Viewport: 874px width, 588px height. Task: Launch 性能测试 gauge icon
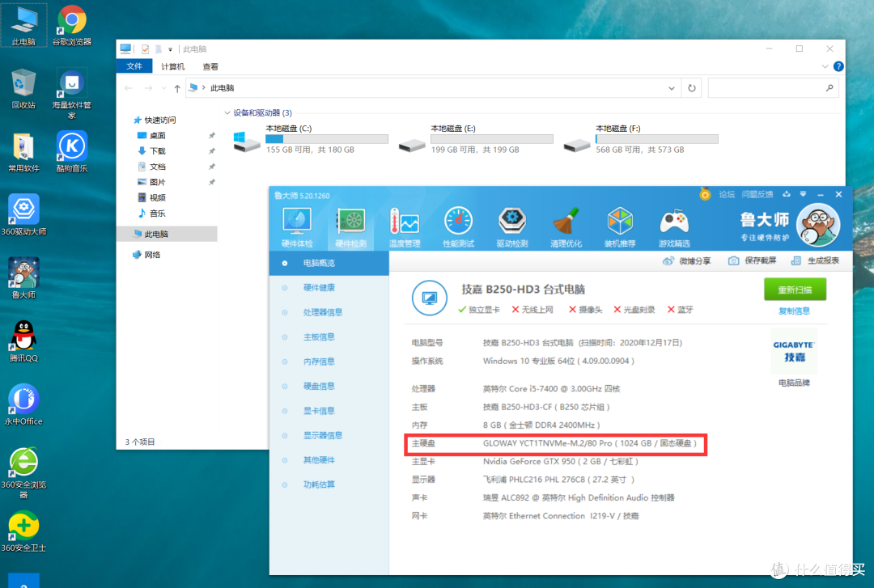pos(458,226)
